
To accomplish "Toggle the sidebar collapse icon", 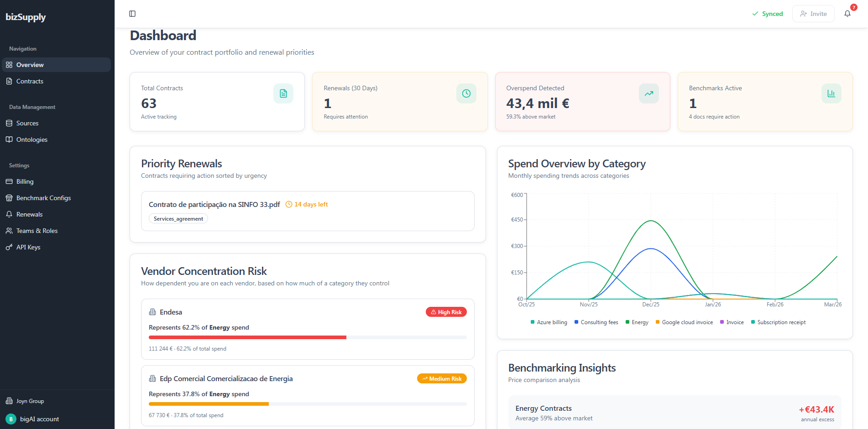I will [x=132, y=14].
